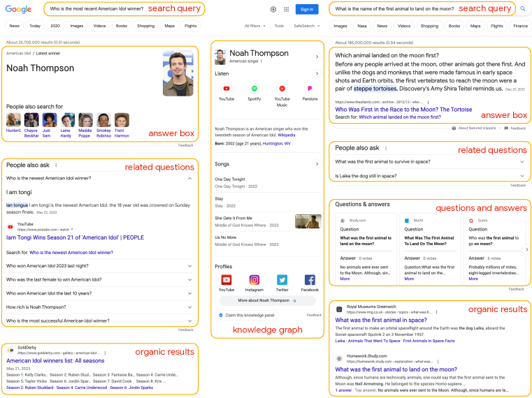Select the Finance filter chip
This screenshot has height=398, width=532.
click(x=520, y=26)
